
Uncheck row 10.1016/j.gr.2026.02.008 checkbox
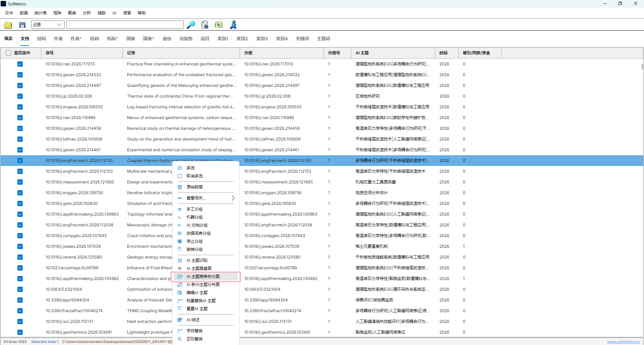[20, 96]
